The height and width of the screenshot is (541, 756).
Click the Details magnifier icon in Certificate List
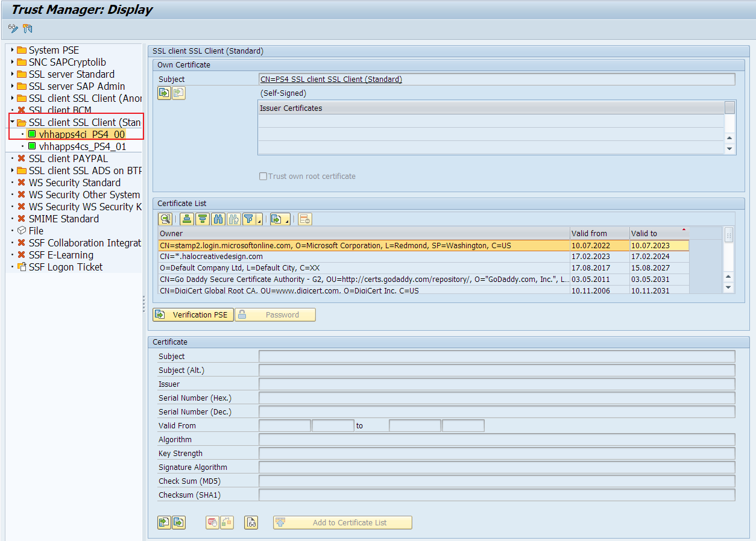pos(165,219)
